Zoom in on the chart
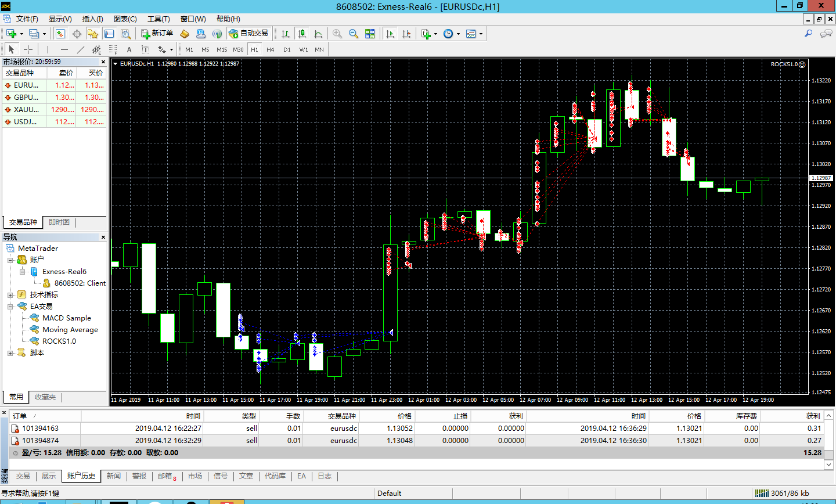 click(337, 34)
